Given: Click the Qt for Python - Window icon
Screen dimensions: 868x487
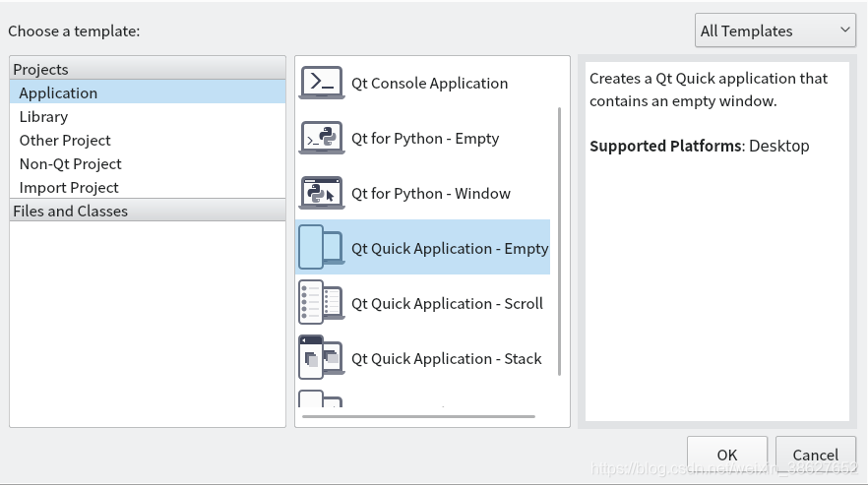Looking at the screenshot, I should [x=321, y=193].
